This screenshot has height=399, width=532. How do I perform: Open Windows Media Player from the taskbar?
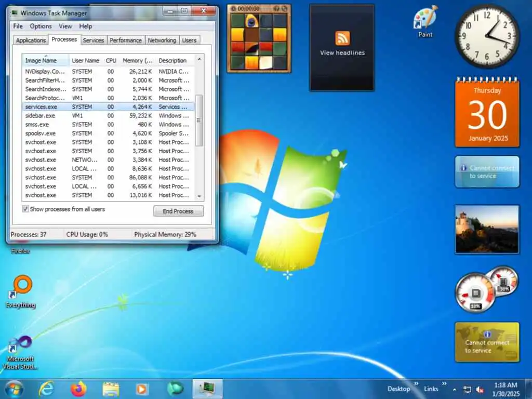point(142,389)
